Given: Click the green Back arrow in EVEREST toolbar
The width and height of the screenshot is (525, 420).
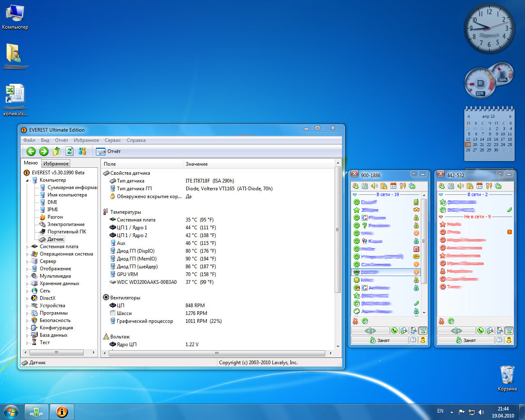Looking at the screenshot, I should [x=31, y=151].
